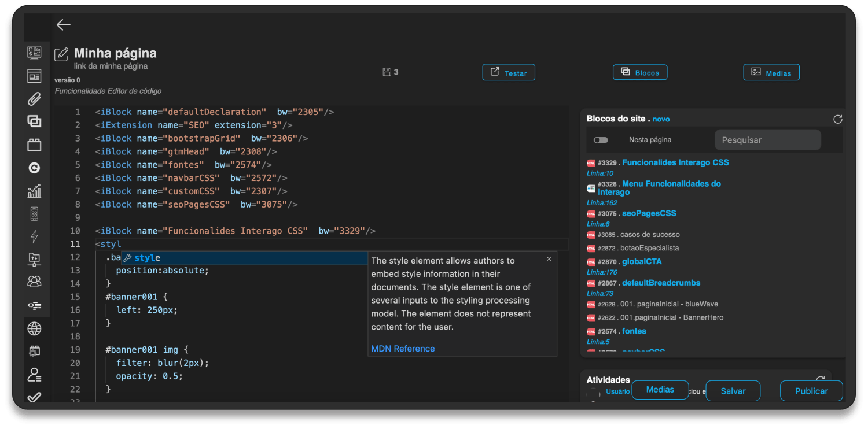Click the bottom Medias button
868x429 pixels.
pos(660,390)
